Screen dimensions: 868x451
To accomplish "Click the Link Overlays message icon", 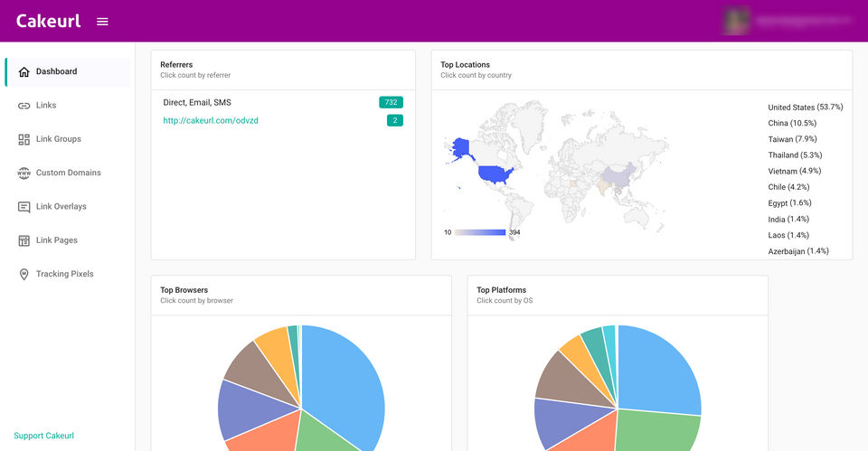I will tap(24, 207).
